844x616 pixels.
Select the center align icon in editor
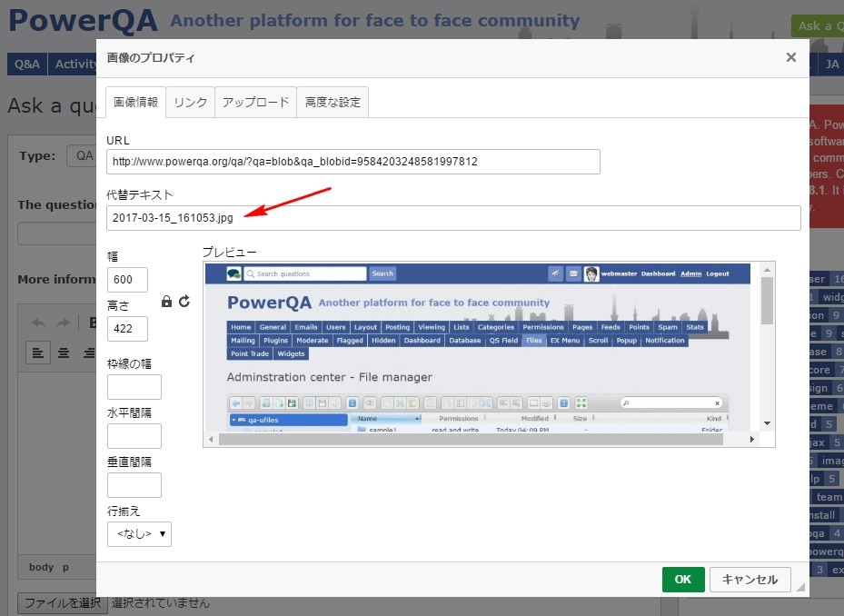tap(64, 353)
